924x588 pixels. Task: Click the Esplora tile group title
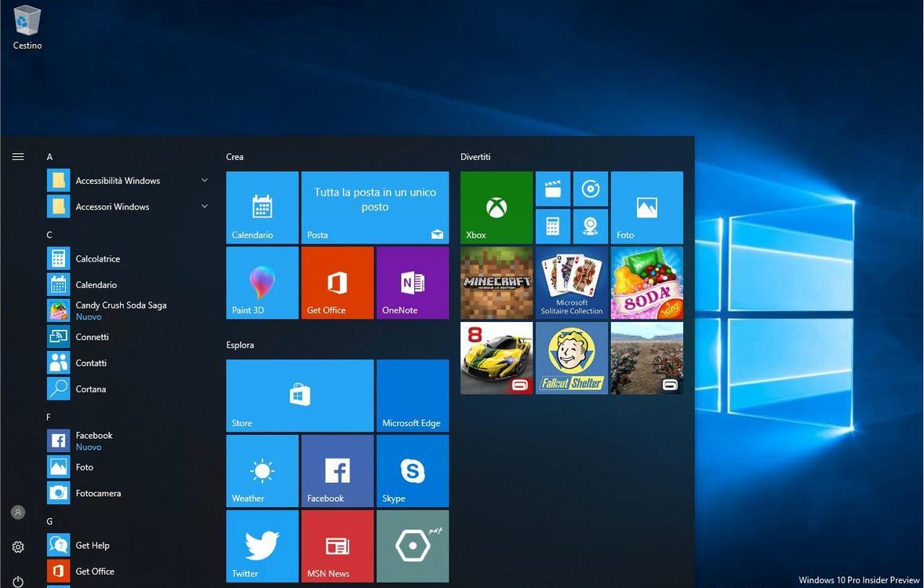pos(240,345)
